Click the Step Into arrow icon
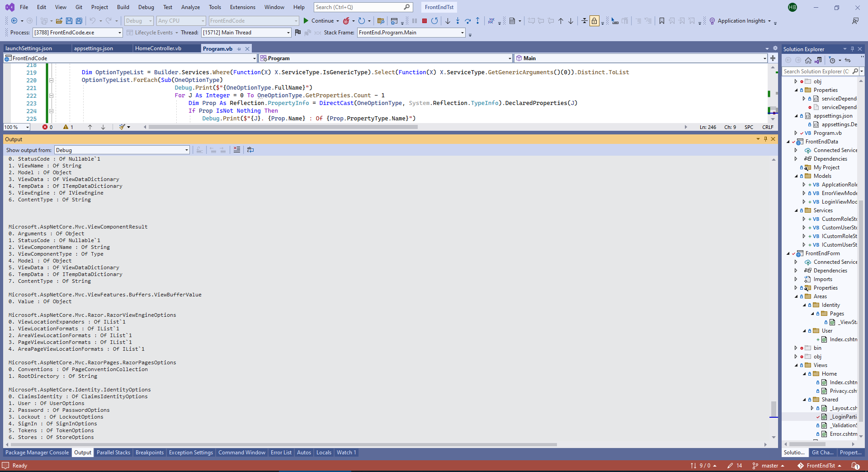The image size is (868, 472). click(x=458, y=21)
